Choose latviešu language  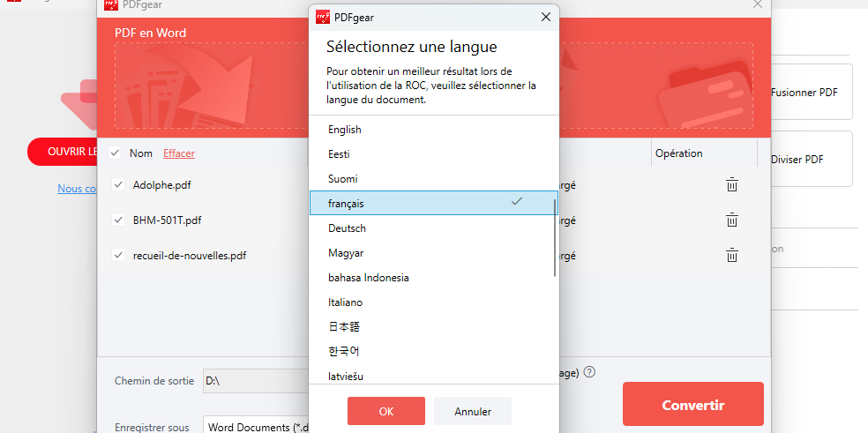[433, 374]
